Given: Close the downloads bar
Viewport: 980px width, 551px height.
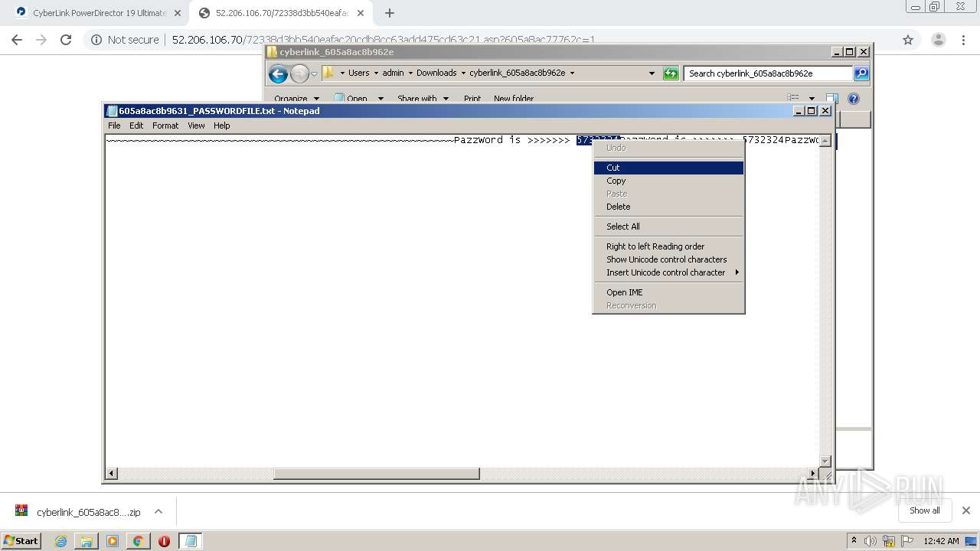Looking at the screenshot, I should [x=966, y=510].
